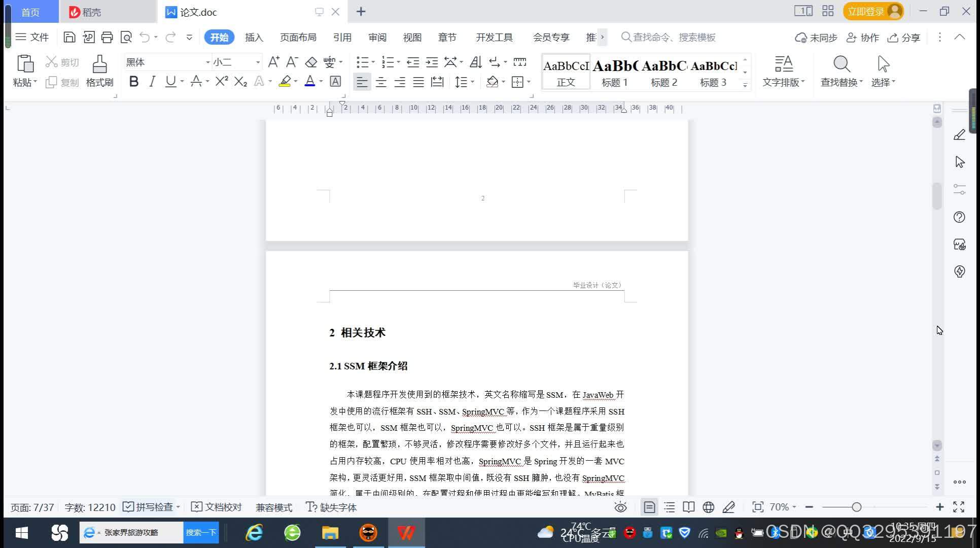Open the 审阅 ribbon tab
980x548 pixels.
[377, 38]
